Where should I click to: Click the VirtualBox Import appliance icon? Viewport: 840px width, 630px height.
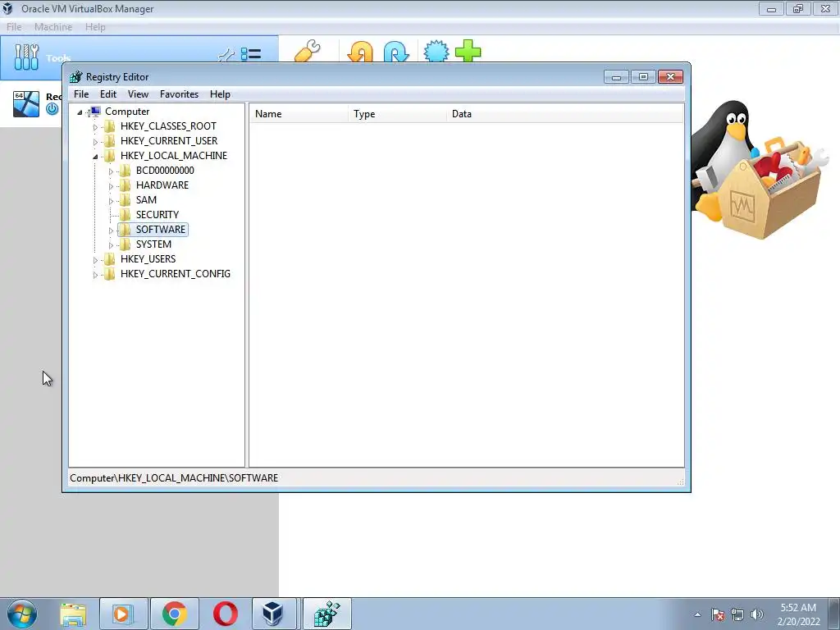coord(360,52)
